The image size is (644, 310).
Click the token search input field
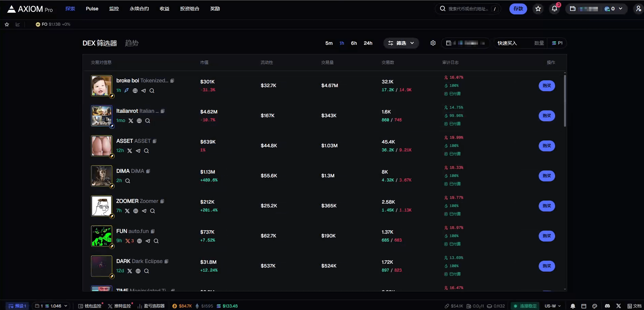pos(468,9)
